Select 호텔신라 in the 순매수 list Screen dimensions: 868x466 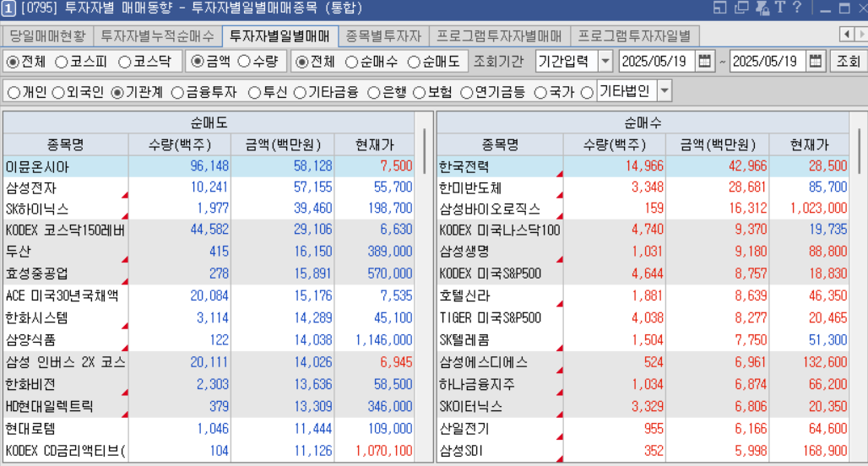(643, 295)
